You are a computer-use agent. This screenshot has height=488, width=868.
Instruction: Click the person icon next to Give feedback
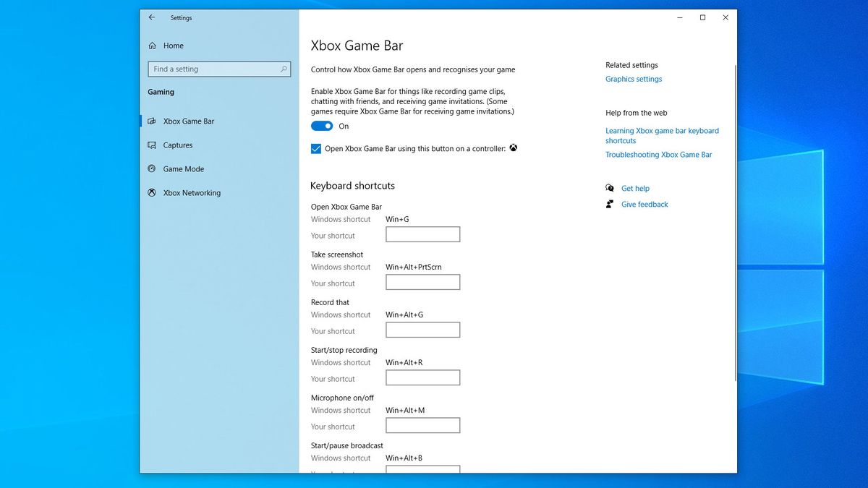608,204
